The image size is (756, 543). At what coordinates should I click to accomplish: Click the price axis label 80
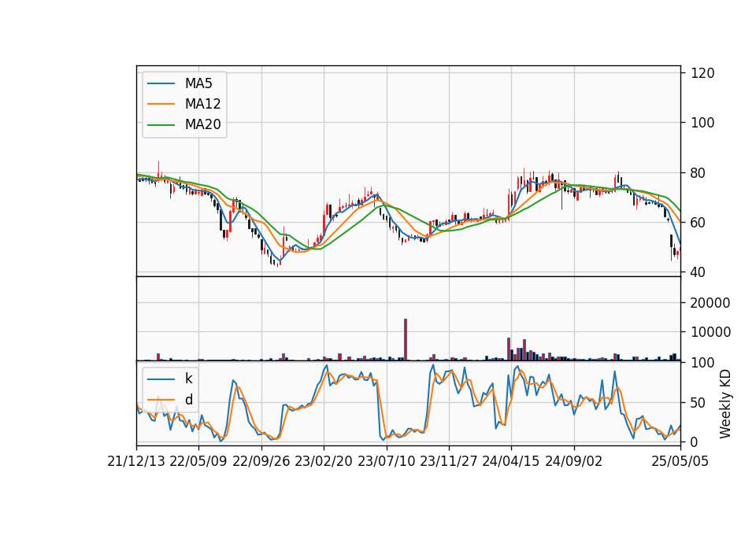699,173
